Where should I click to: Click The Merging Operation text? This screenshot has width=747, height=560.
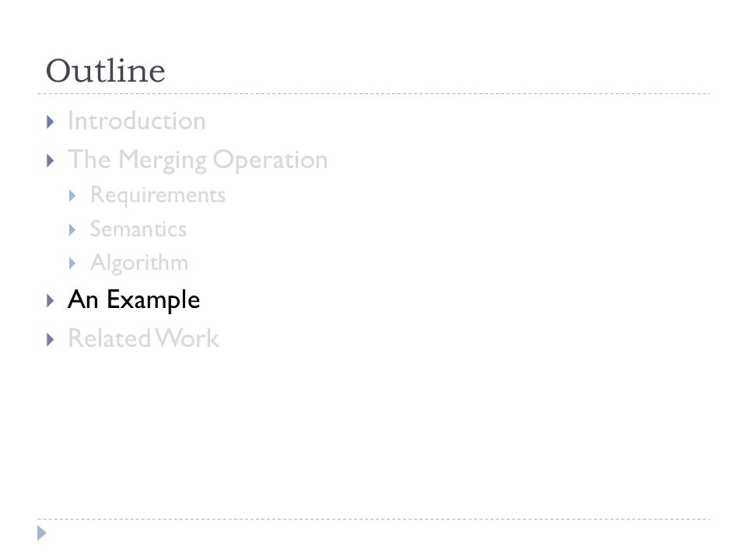coord(198,160)
